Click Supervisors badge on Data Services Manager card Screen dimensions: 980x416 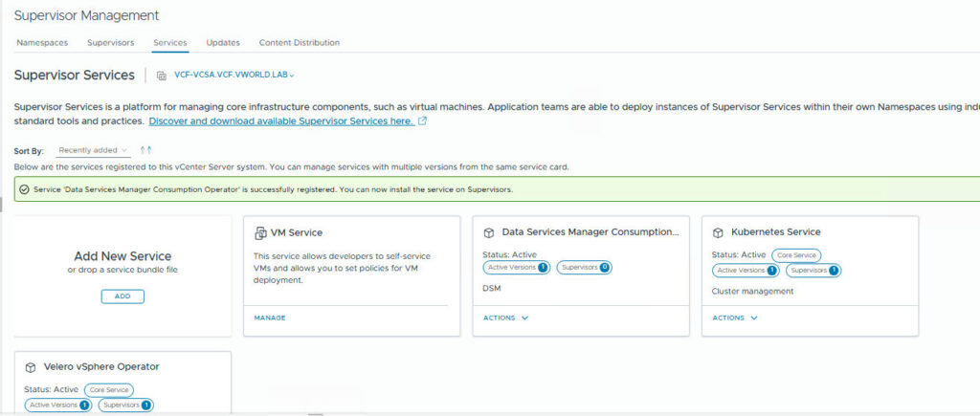click(584, 268)
